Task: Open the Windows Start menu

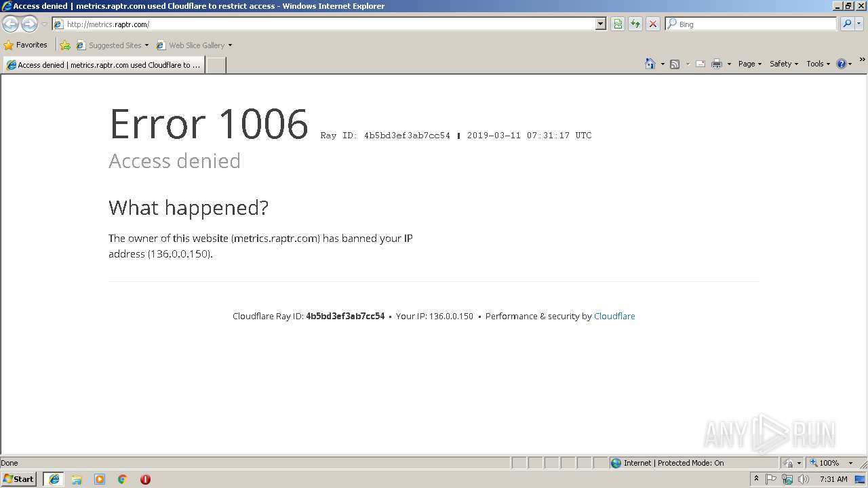Action: click(19, 479)
